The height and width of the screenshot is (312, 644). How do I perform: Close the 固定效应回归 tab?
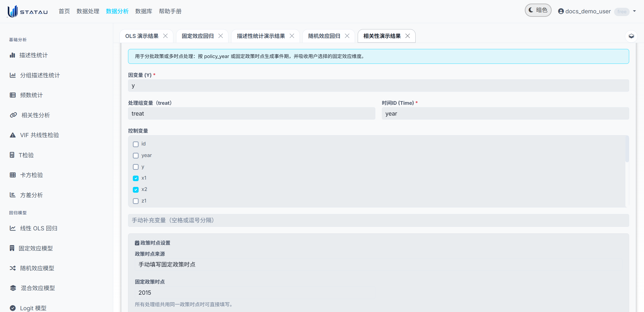(221, 36)
